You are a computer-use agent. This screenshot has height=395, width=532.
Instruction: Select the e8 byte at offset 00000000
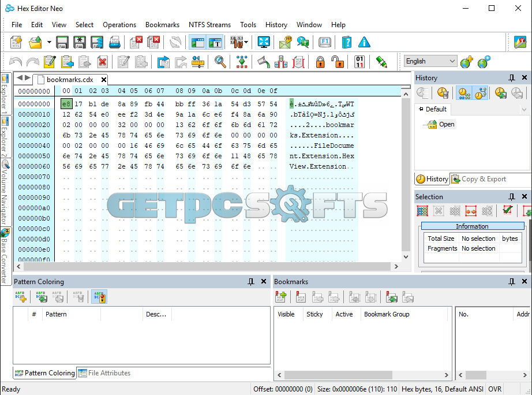(x=66, y=104)
